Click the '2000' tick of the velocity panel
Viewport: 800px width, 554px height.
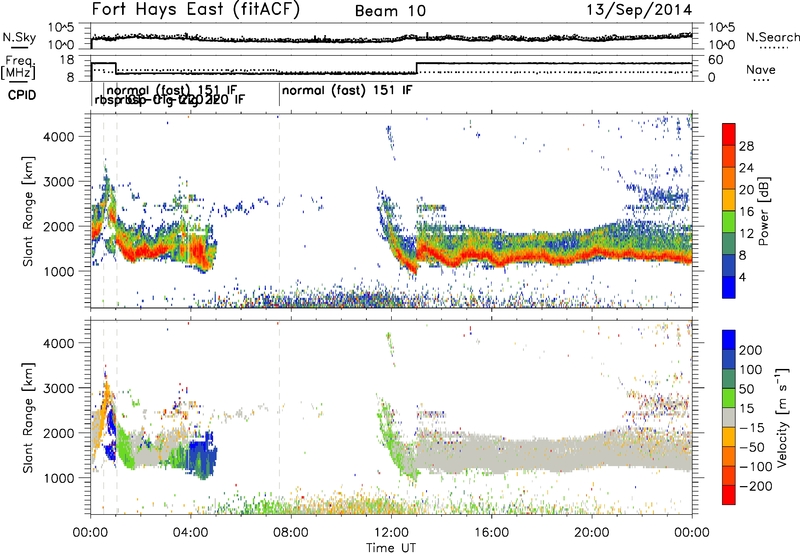(59, 433)
